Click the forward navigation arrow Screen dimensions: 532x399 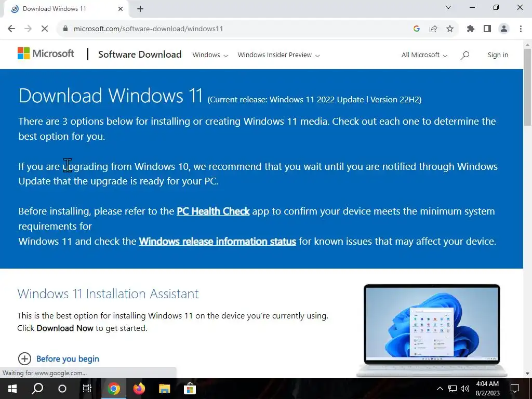pos(28,29)
